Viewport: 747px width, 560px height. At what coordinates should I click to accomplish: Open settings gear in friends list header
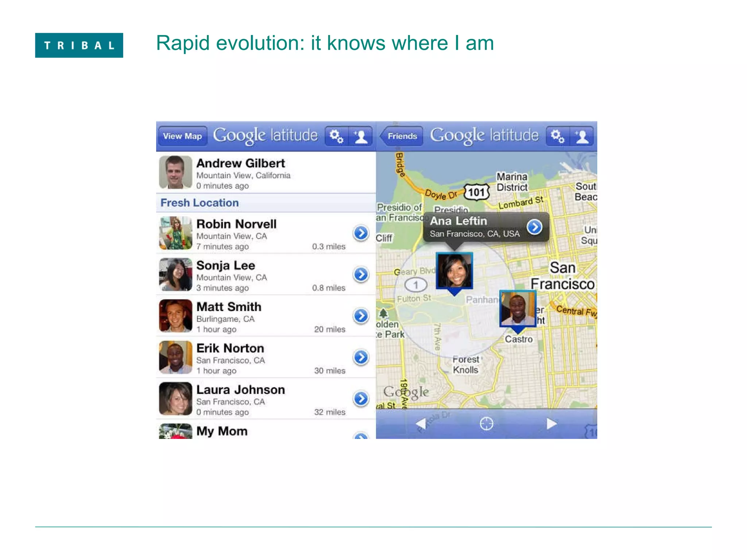[337, 136]
